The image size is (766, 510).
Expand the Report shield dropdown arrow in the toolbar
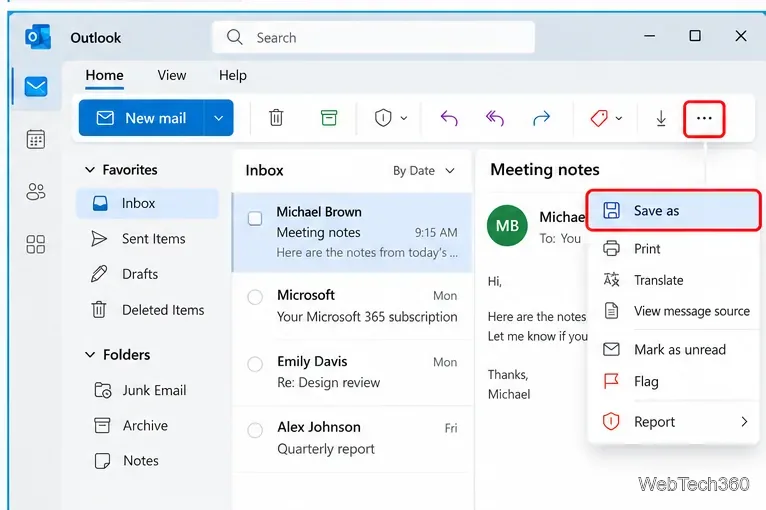click(x=404, y=118)
